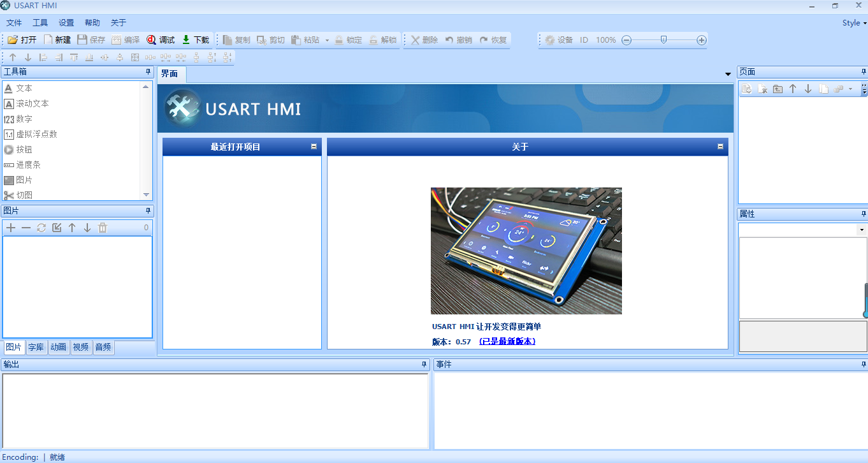The image size is (868, 463).
Task: Open the 帮助 menu
Action: pos(92,23)
